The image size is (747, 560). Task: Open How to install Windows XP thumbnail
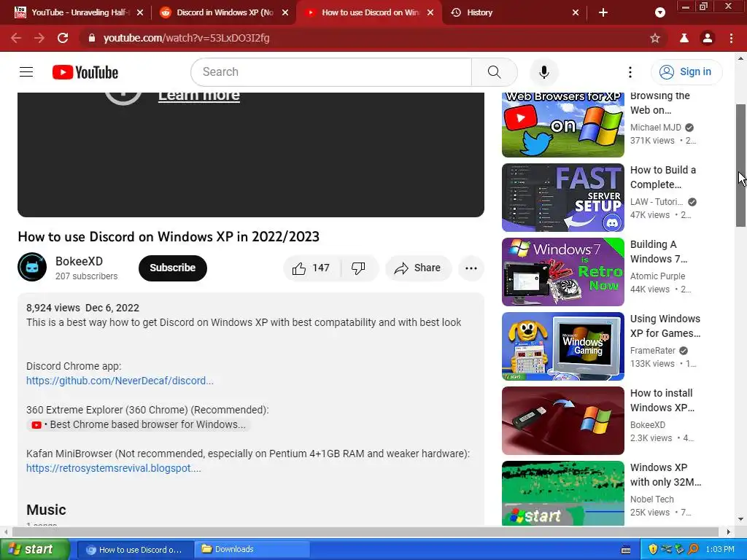[562, 421]
